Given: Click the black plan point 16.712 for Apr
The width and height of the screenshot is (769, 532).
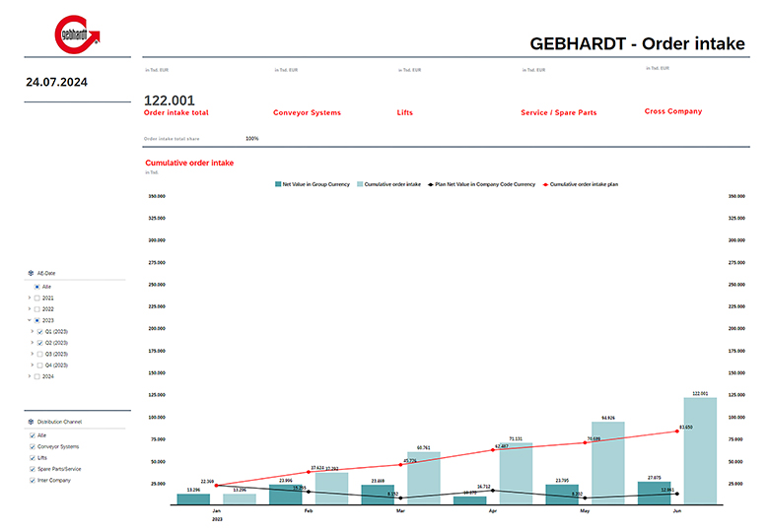Looking at the screenshot, I should click(493, 491).
